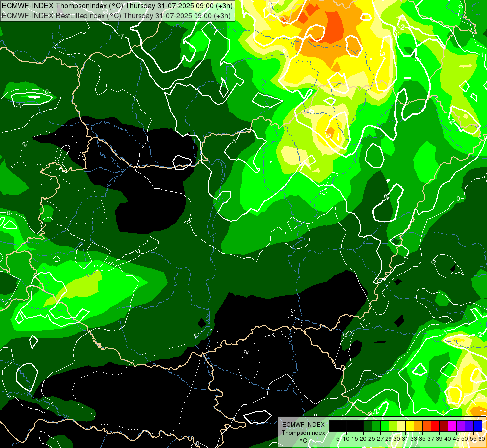
Task: Click the °C unit label in legend
Action: coord(304,440)
